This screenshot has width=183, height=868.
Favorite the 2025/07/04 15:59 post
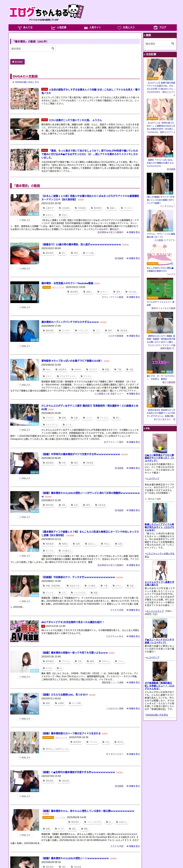tap(25, 796)
